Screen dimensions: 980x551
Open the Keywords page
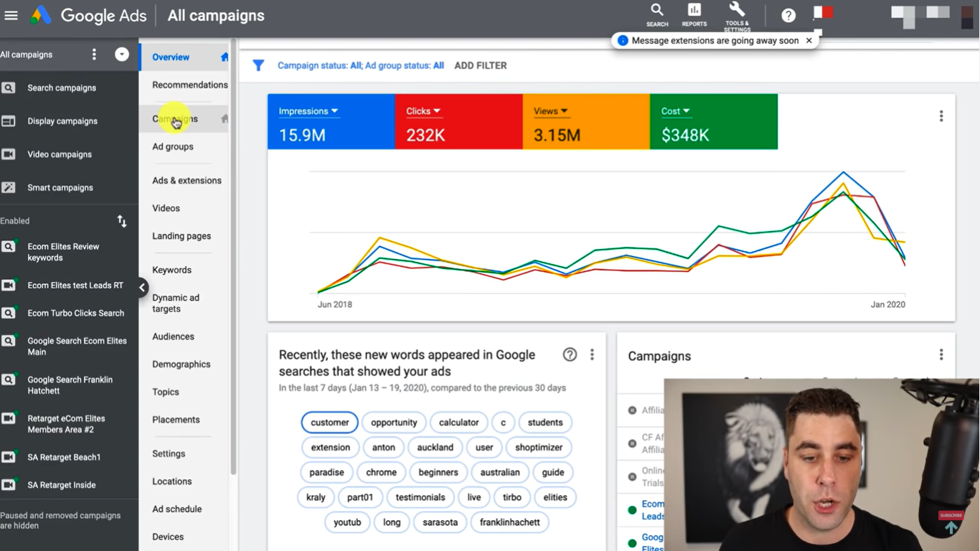click(x=171, y=270)
